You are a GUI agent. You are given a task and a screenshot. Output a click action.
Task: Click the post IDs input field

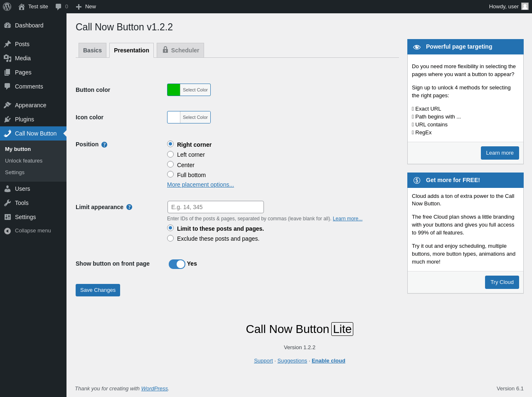[x=216, y=207]
